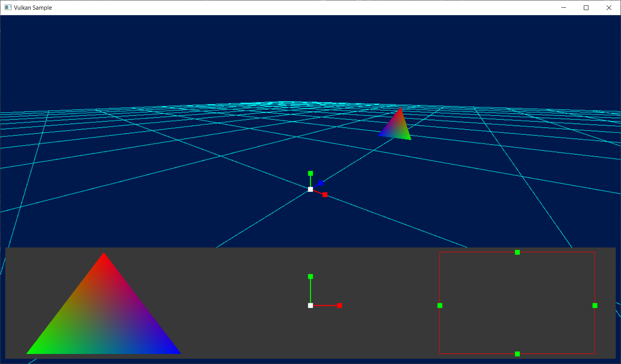Maximize the Vulkan Sample window

pos(586,8)
